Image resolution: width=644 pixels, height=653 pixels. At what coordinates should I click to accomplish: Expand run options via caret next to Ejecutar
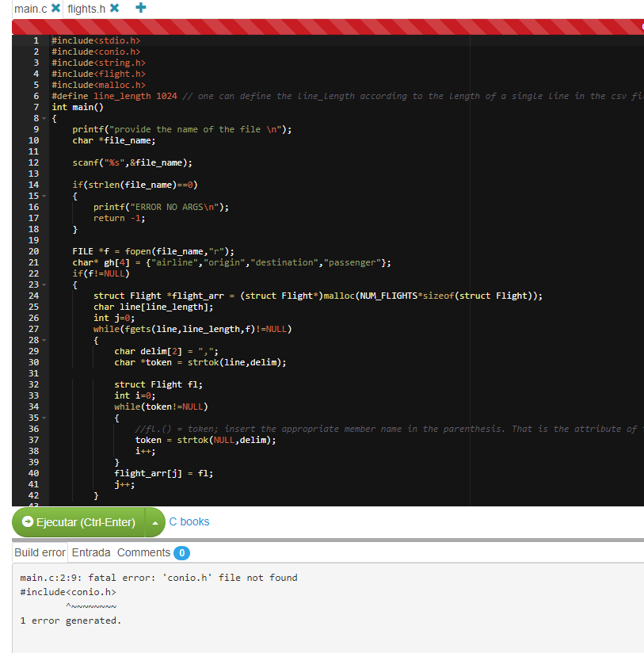[154, 522]
